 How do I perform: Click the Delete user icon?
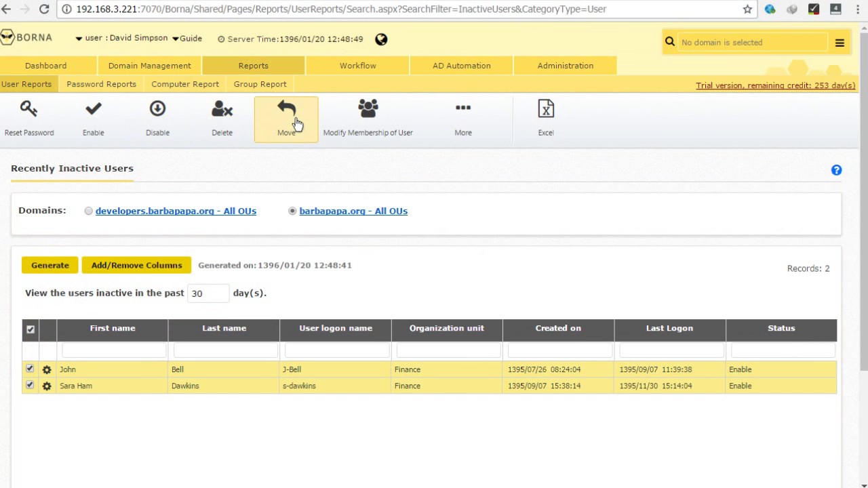coord(222,109)
